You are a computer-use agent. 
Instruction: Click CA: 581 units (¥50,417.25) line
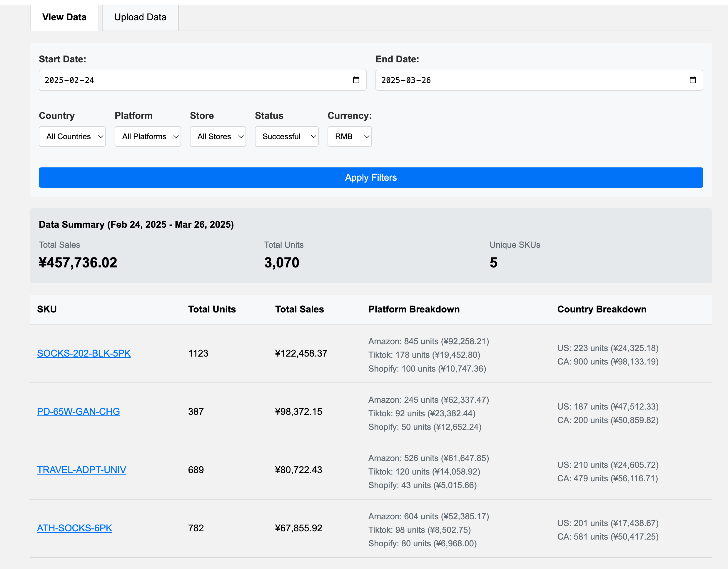608,537
